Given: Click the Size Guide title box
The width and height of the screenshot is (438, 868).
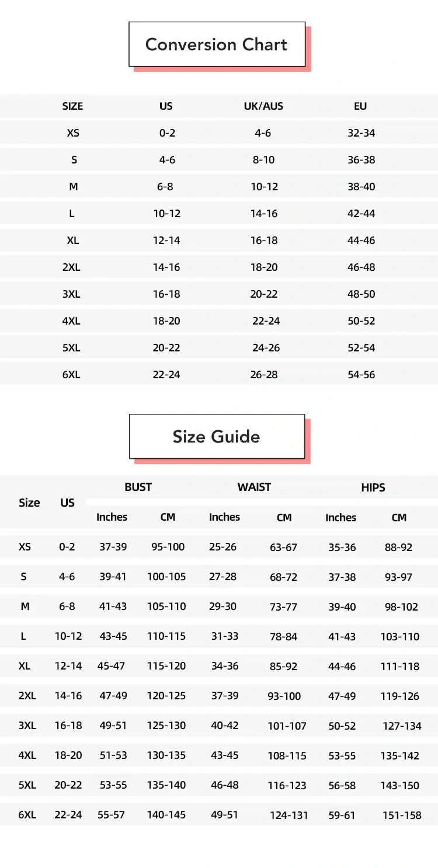Looking at the screenshot, I should [217, 437].
